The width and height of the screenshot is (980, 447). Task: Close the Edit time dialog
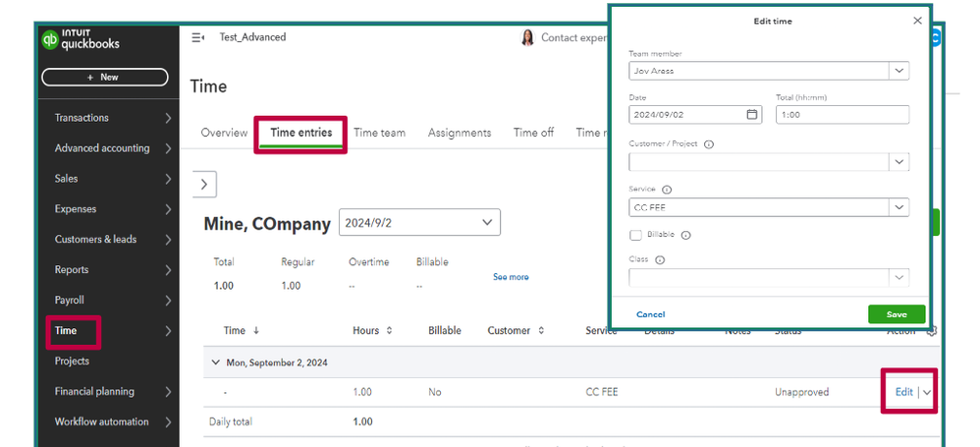coord(917,21)
